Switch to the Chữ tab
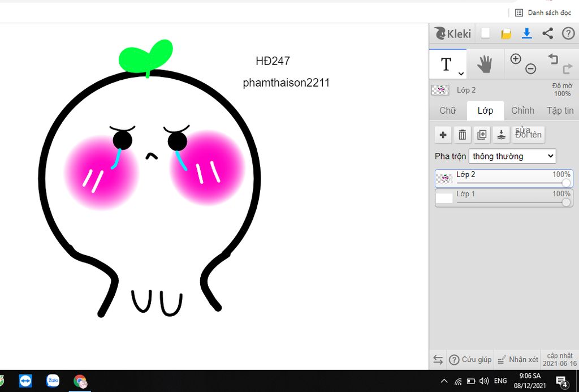 448,110
